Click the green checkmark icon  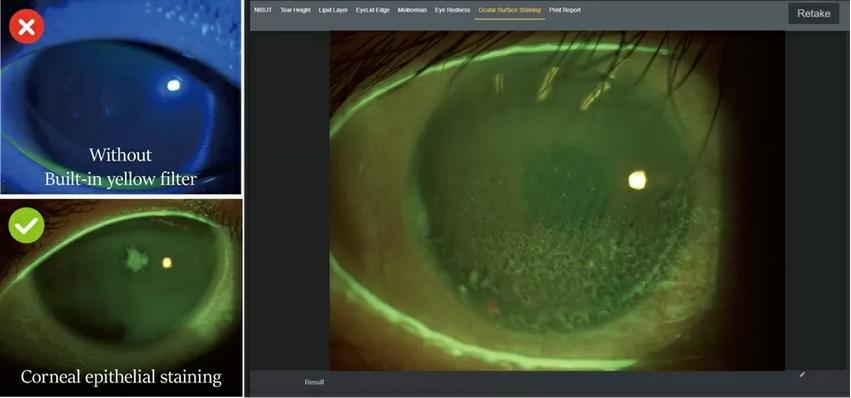27,225
